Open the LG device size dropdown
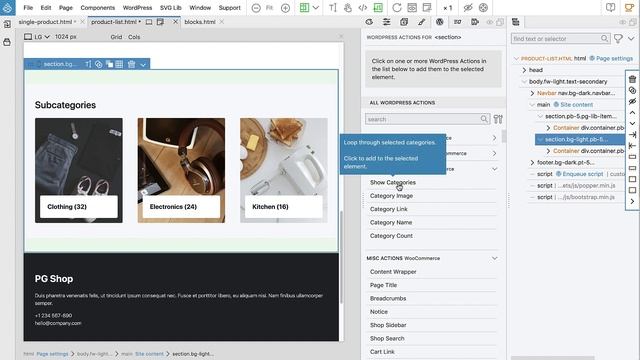 [x=37, y=37]
